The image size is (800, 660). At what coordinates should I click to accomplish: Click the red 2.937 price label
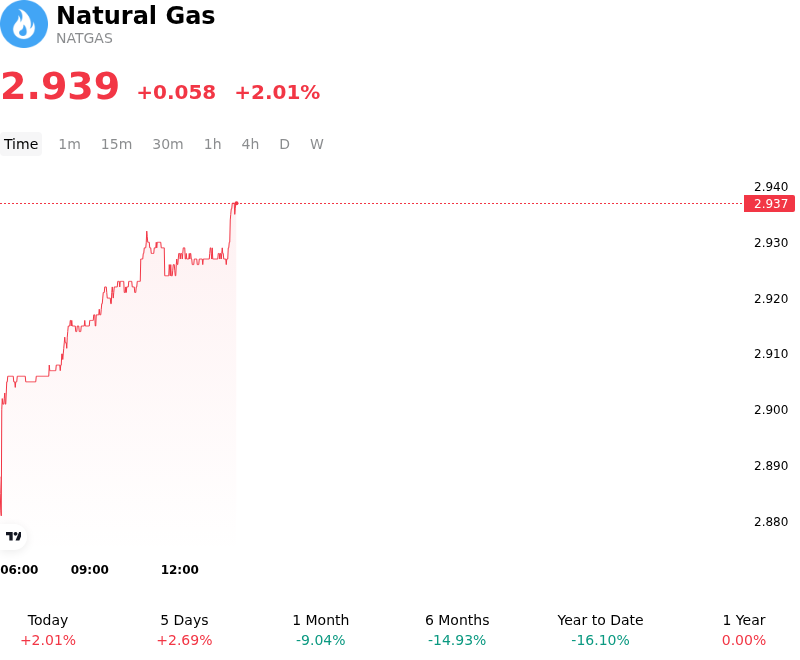769,204
